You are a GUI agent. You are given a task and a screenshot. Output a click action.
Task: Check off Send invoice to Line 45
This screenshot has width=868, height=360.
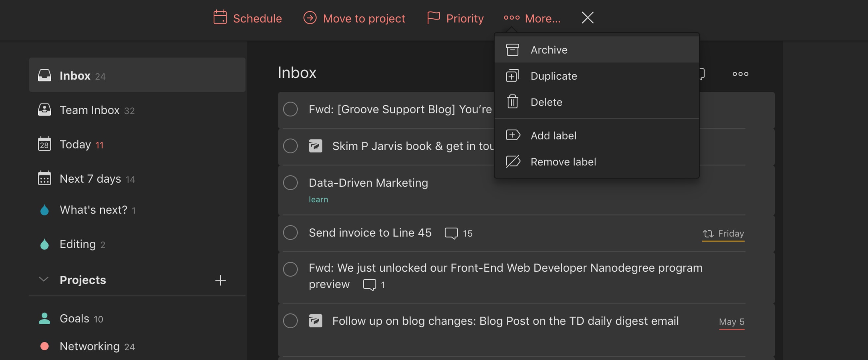[x=290, y=233]
